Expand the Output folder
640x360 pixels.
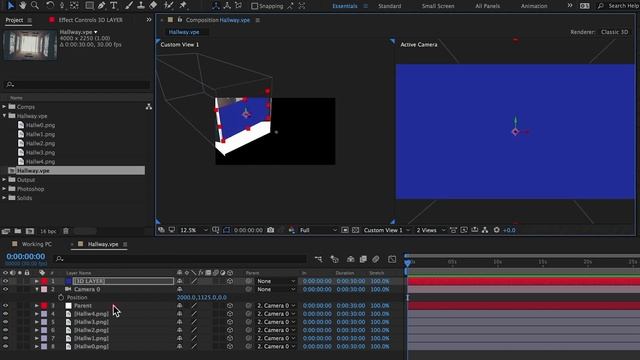click(4, 180)
